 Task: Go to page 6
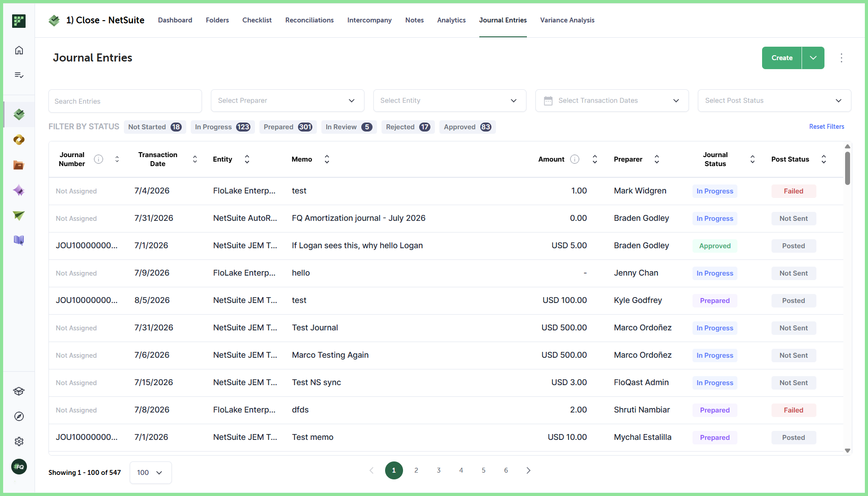click(x=506, y=470)
